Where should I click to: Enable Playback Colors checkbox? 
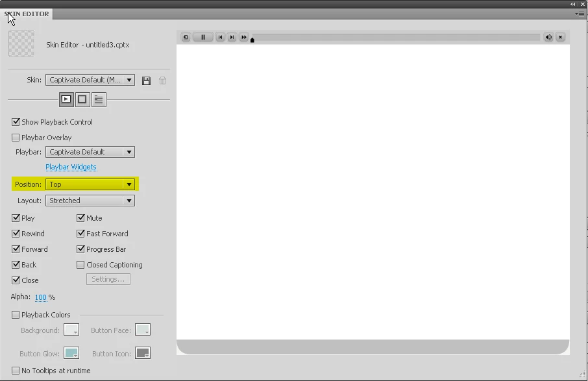pos(16,315)
